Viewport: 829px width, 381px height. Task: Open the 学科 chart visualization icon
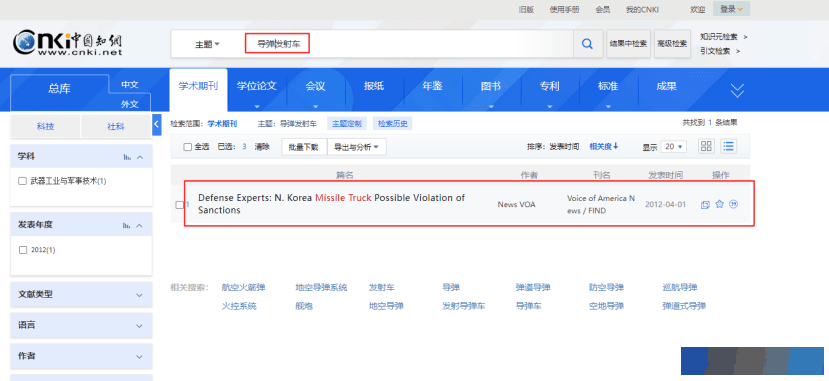pyautogui.click(x=126, y=157)
